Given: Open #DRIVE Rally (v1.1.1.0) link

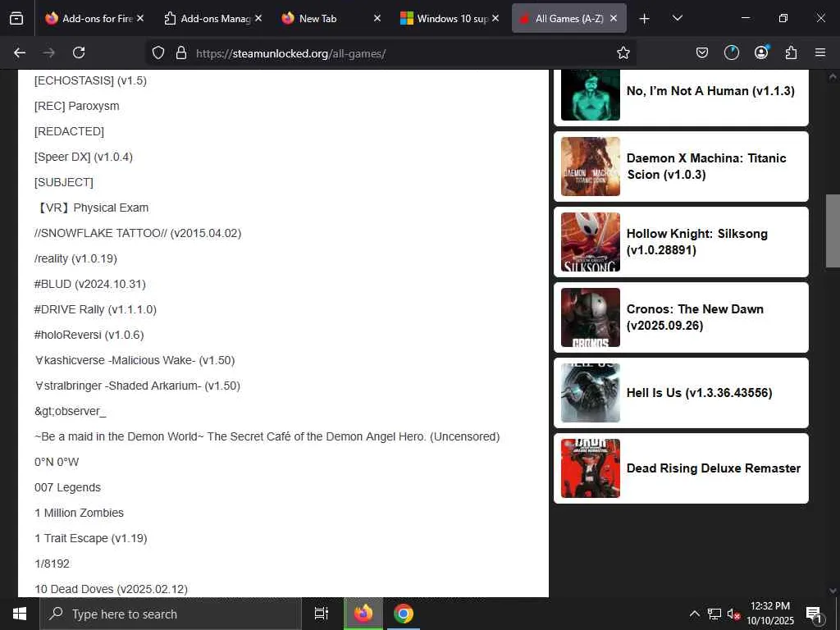Looking at the screenshot, I should [95, 309].
